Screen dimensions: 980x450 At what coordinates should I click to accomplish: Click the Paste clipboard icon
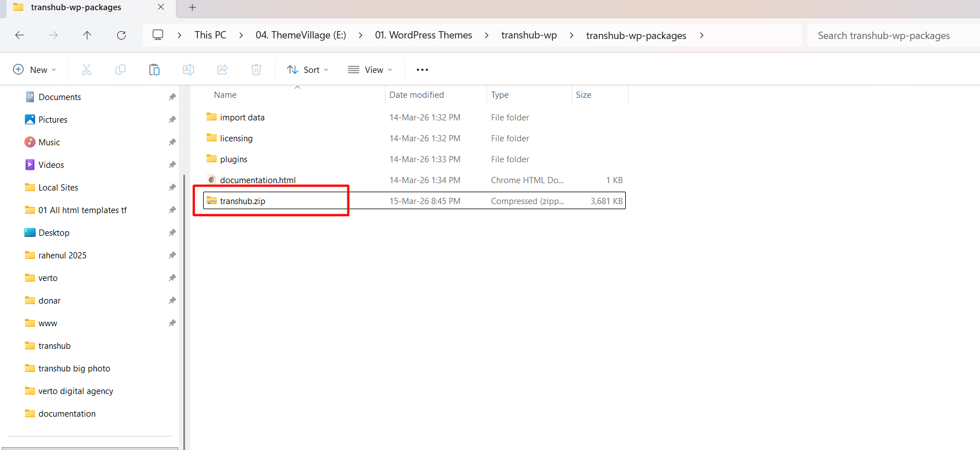tap(154, 70)
